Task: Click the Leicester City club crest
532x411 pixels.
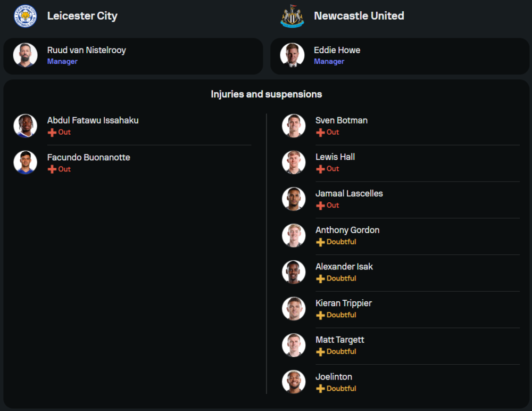Action: click(26, 16)
